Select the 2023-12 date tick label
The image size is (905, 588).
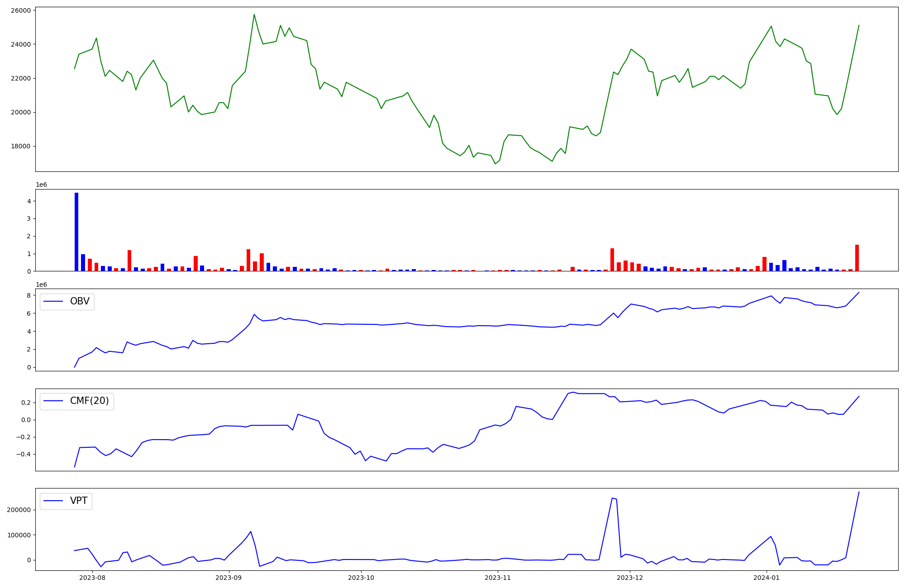[630, 578]
